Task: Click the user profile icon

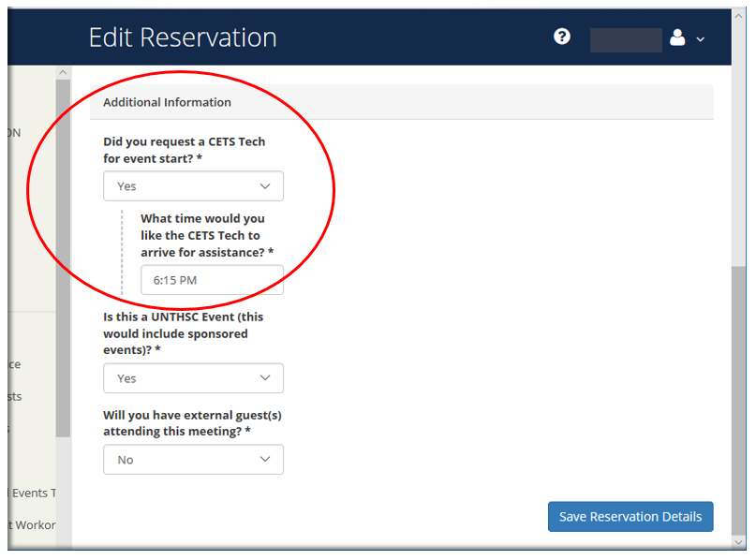Action: 678,37
